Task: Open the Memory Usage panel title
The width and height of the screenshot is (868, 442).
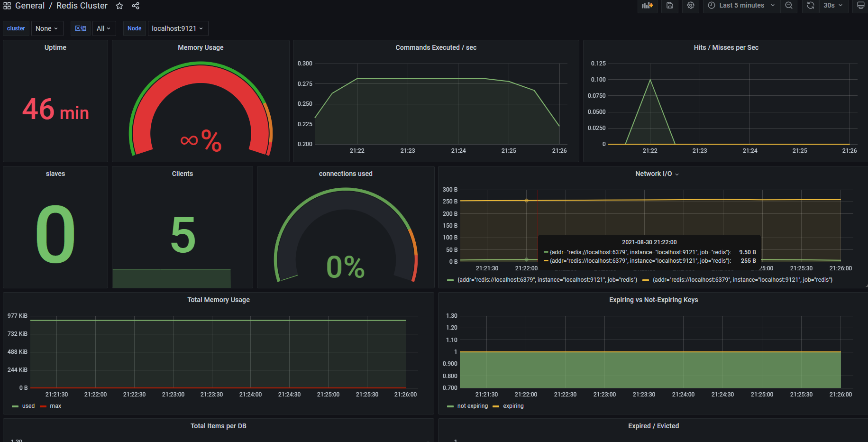Action: tap(201, 47)
